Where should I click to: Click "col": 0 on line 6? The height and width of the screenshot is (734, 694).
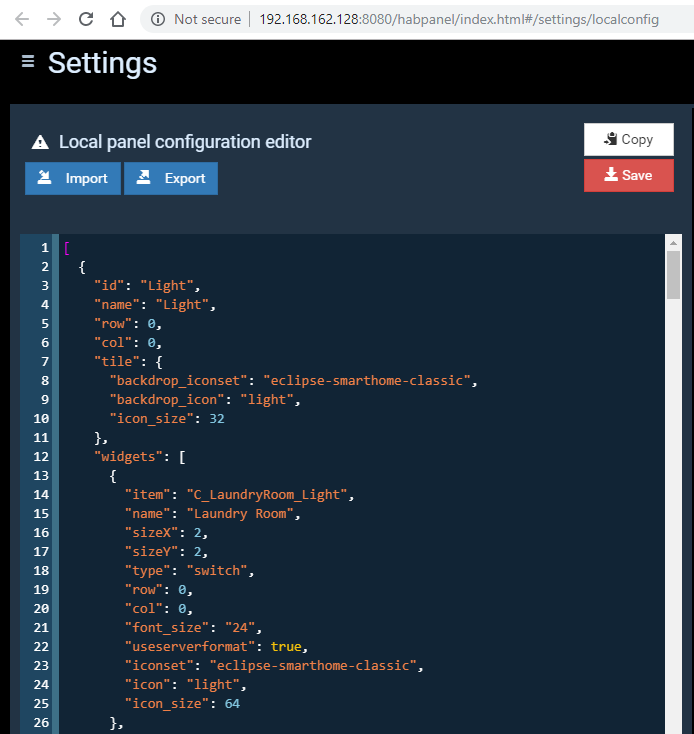(x=128, y=343)
